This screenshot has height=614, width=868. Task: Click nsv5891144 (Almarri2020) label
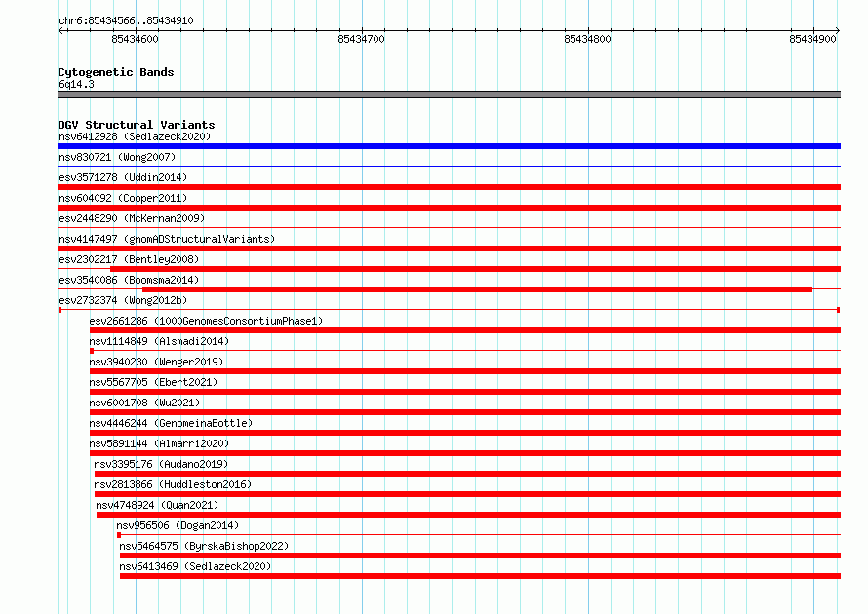point(159,443)
